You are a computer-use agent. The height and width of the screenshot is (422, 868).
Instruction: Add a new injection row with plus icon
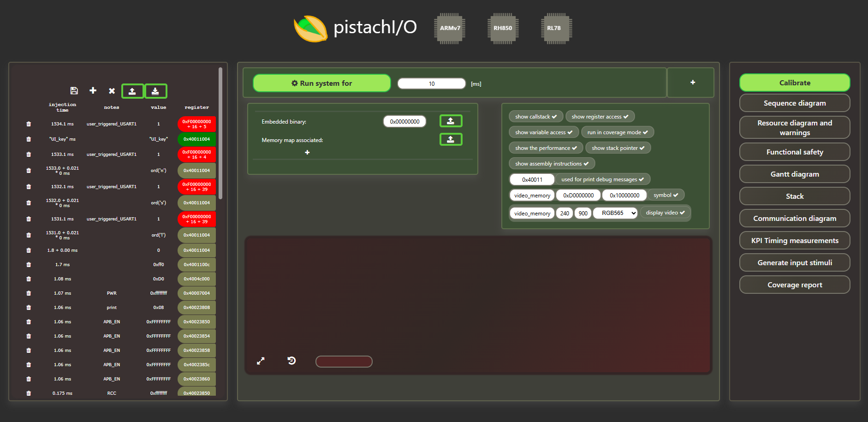click(x=93, y=90)
